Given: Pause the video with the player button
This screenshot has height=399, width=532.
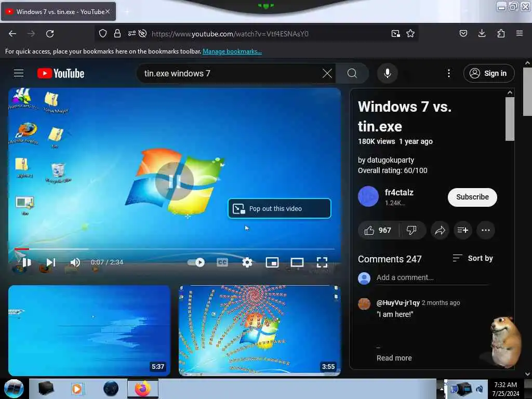Looking at the screenshot, I should 27,262.
